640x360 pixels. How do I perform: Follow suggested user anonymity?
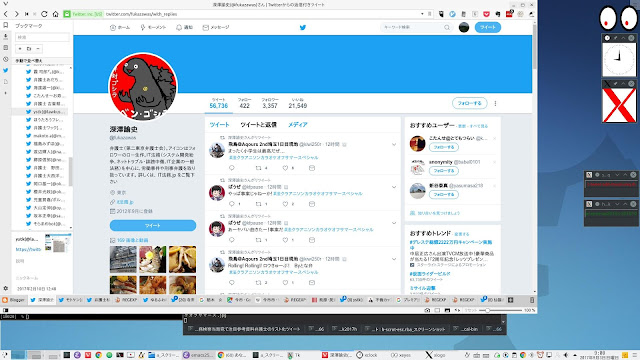tap(444, 171)
